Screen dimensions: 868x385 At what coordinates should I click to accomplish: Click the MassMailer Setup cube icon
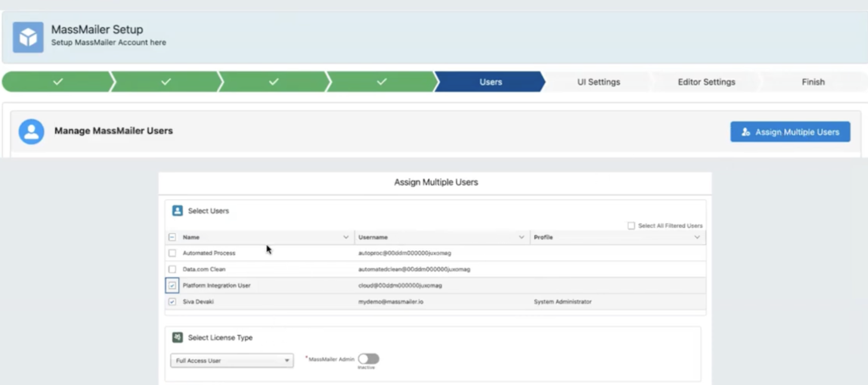[x=28, y=37]
